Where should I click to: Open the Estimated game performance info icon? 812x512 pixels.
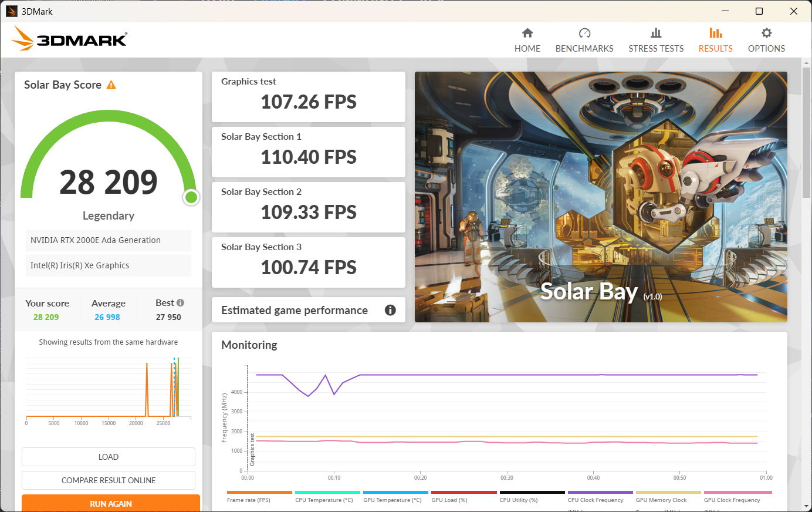(x=390, y=310)
